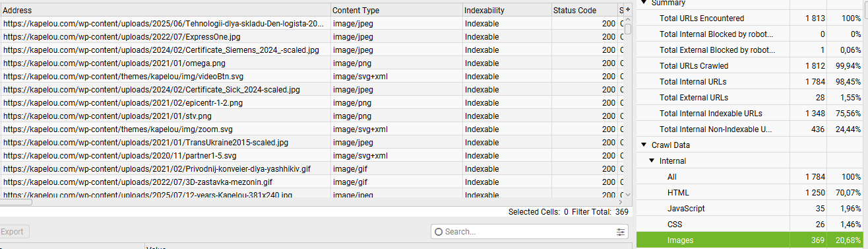
Task: Click the table's horizontal scrollbar thumb
Action: (x=16, y=202)
